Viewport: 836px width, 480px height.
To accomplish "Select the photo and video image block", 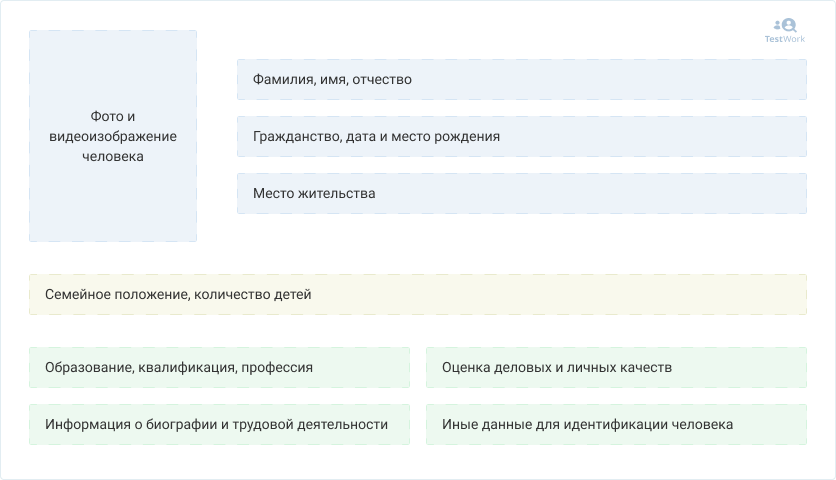I will pos(113,136).
